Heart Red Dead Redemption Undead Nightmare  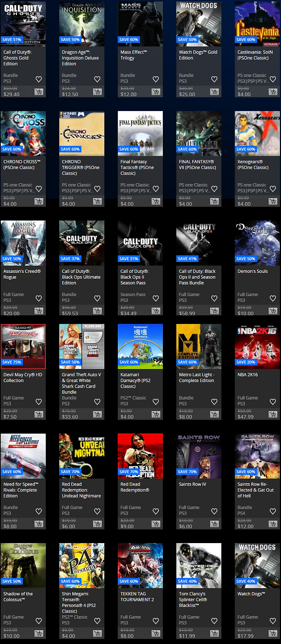[x=97, y=511]
